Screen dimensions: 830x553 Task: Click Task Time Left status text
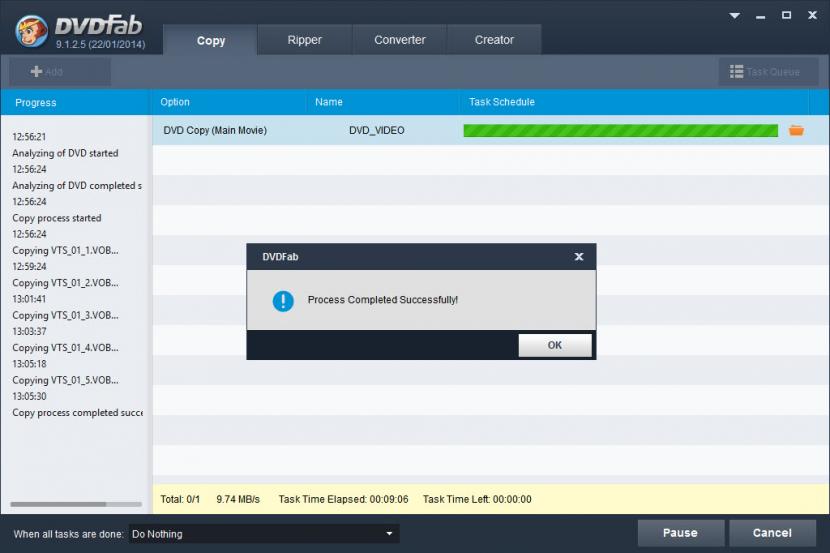coord(477,499)
